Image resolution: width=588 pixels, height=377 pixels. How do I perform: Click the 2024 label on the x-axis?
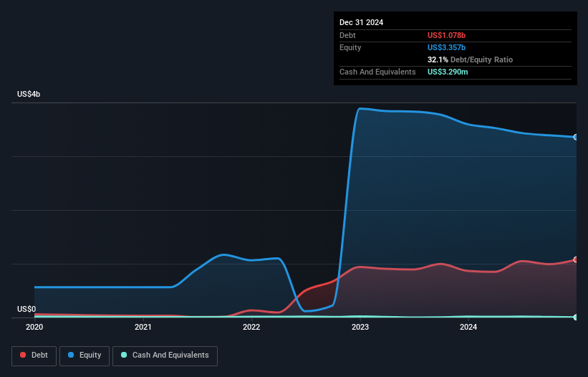pos(468,327)
